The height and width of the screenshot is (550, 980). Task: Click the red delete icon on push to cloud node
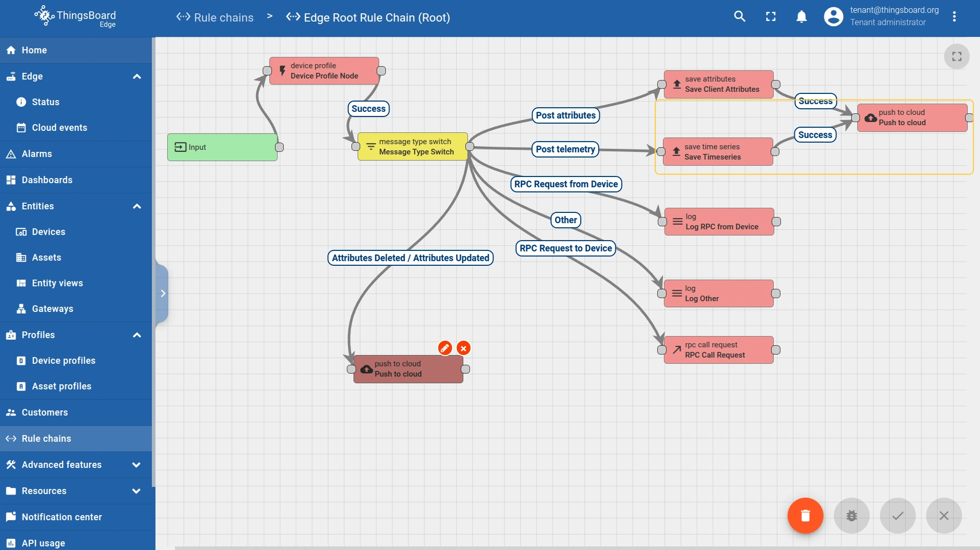(463, 348)
